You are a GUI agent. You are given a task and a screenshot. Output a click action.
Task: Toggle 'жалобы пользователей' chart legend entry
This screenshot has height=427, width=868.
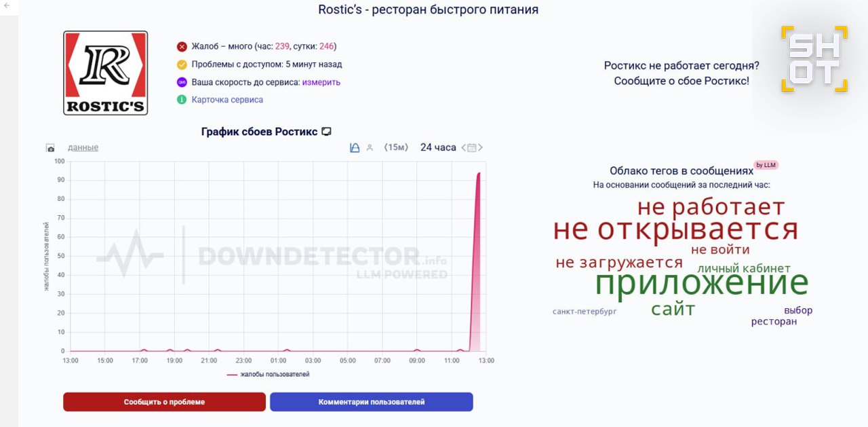tap(269, 374)
